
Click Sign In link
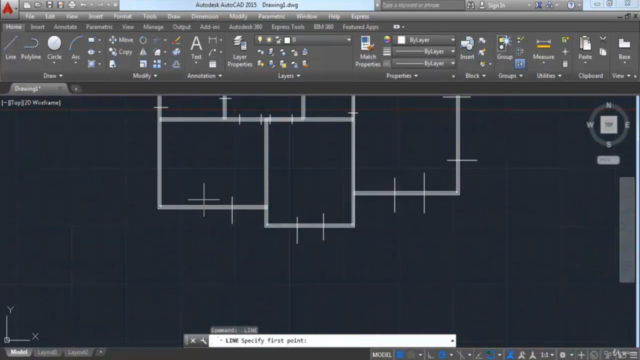click(x=496, y=5)
